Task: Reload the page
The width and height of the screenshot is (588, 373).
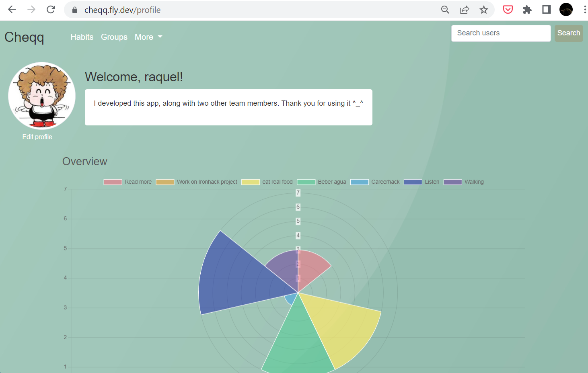Action: (x=51, y=9)
